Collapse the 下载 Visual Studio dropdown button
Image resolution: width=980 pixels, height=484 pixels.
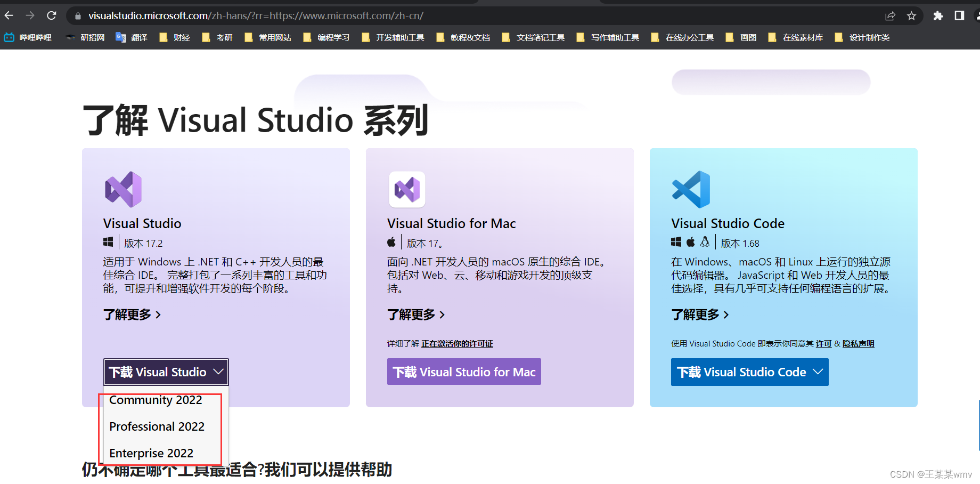click(x=166, y=372)
